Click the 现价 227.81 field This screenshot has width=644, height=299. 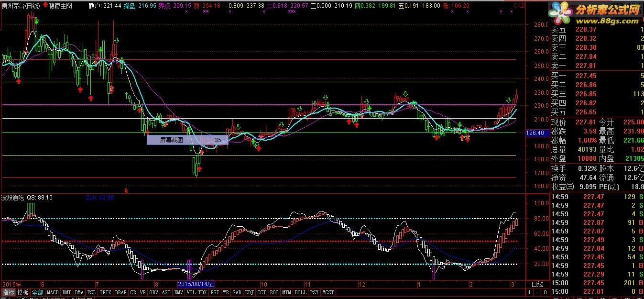tap(574, 122)
